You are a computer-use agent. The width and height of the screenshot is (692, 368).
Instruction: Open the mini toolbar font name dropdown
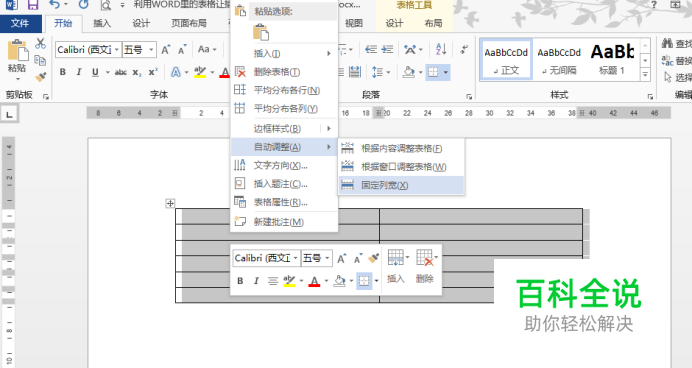pos(295,258)
